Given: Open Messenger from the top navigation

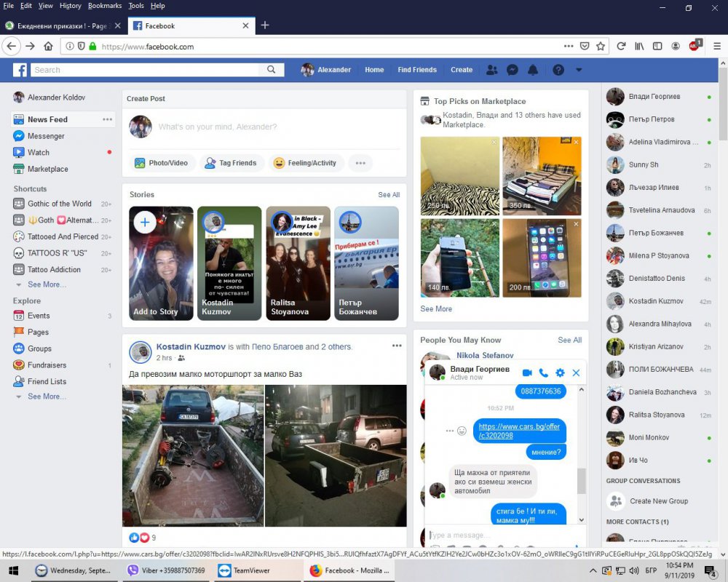Looking at the screenshot, I should [513, 70].
